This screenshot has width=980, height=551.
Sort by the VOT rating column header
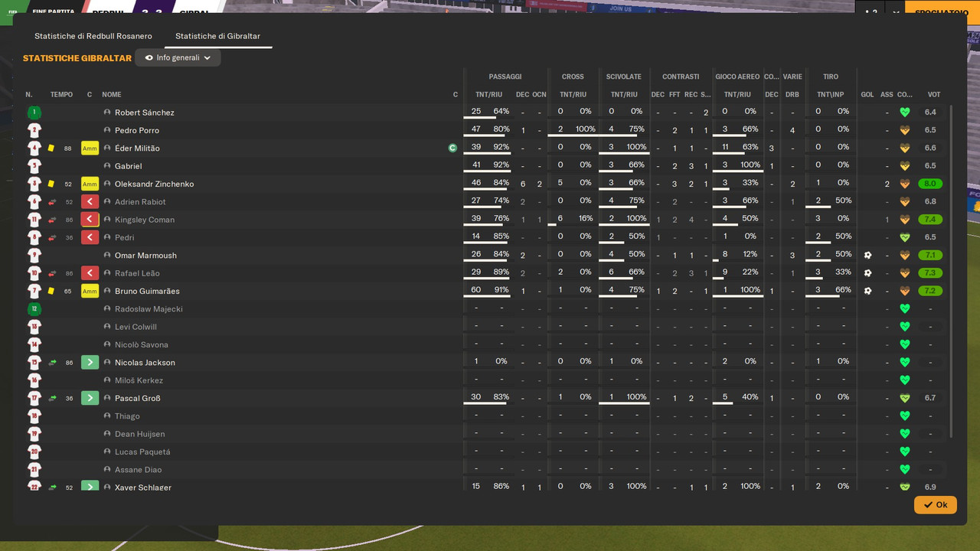934,95
